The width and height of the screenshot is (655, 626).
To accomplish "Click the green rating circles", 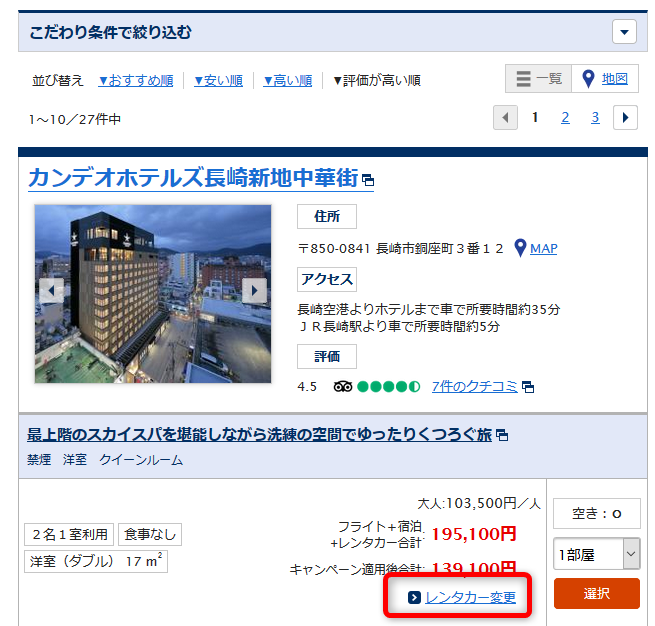I will pyautogui.click(x=388, y=387).
